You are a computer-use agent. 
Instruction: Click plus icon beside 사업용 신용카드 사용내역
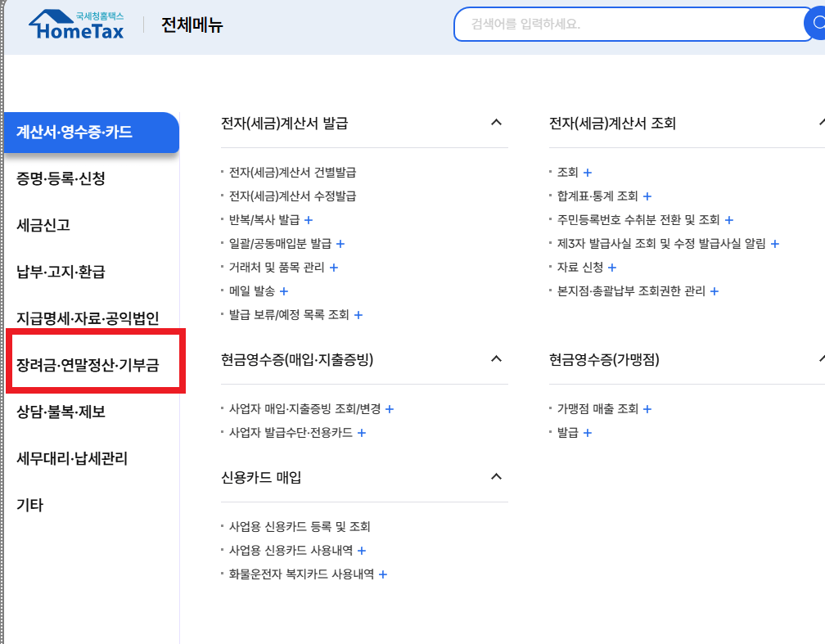pyautogui.click(x=362, y=550)
